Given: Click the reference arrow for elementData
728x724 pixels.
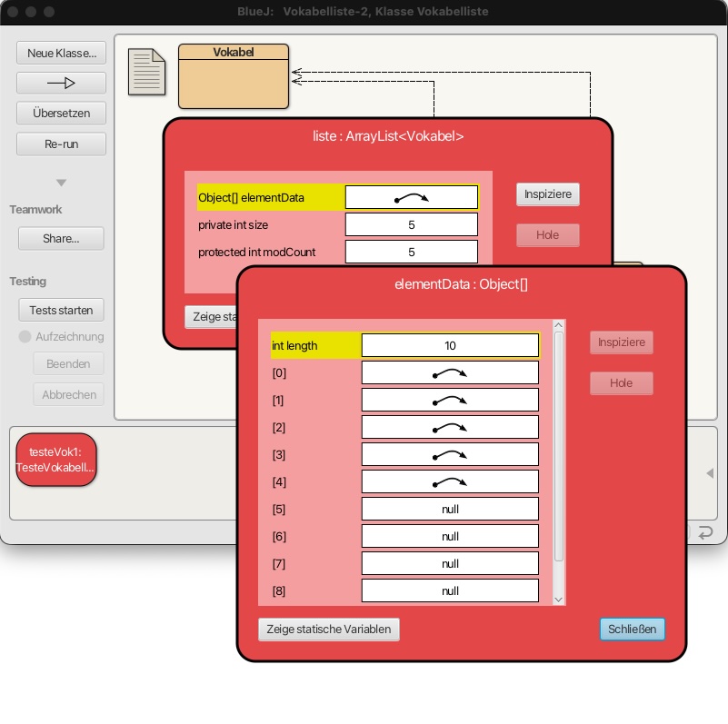Looking at the screenshot, I should (412, 198).
